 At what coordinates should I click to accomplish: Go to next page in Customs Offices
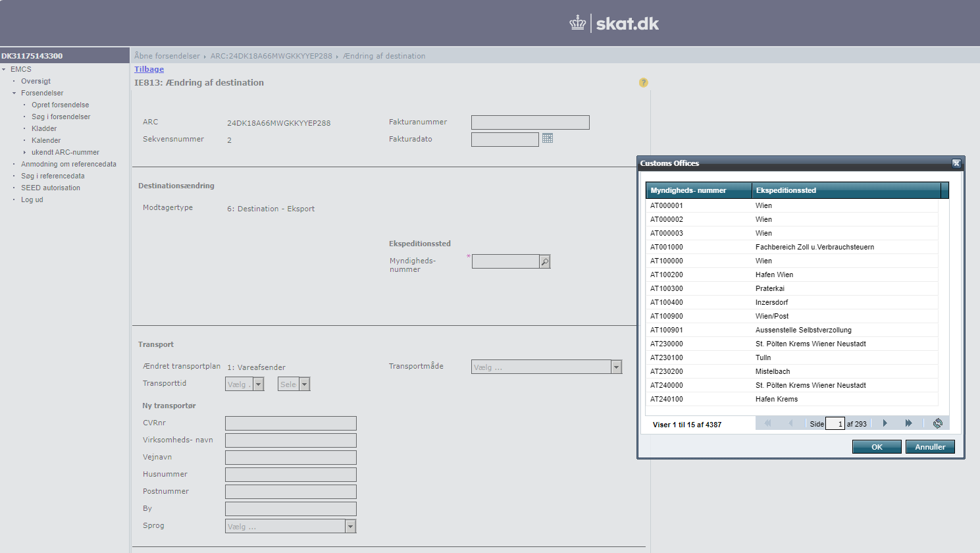885,423
